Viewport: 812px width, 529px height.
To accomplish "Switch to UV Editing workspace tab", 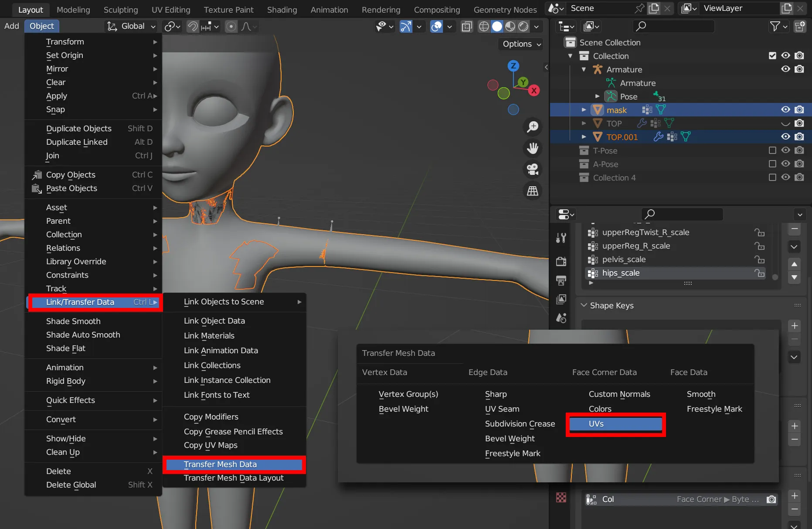I will 171,10.
